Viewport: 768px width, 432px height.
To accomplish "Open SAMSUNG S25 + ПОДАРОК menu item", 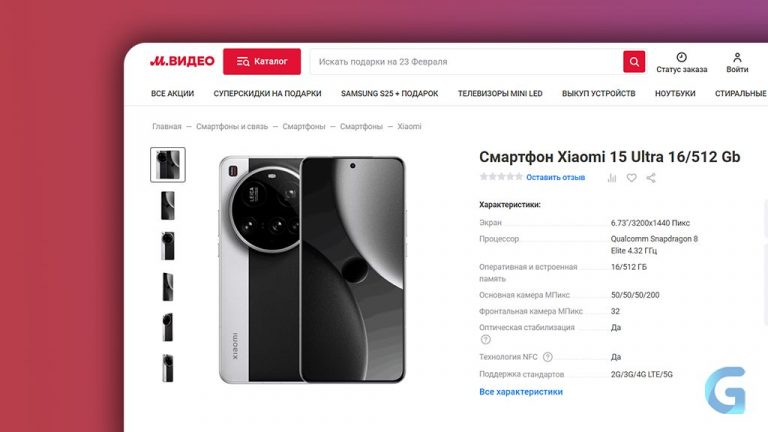I will point(389,94).
